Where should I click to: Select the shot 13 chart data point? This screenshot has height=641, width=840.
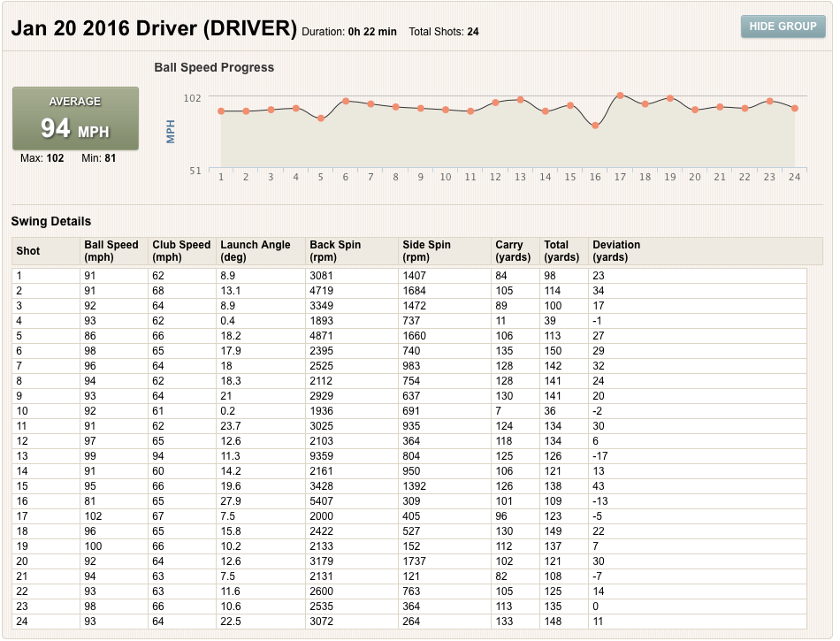point(520,100)
